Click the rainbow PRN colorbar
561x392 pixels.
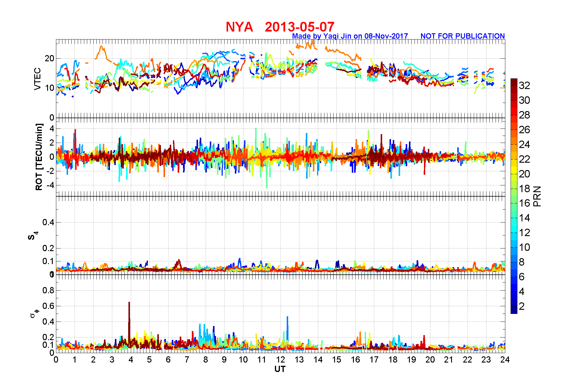(x=514, y=196)
